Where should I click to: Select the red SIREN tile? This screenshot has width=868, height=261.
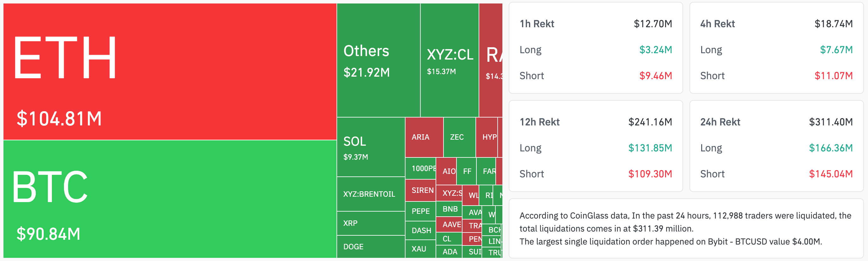click(420, 190)
